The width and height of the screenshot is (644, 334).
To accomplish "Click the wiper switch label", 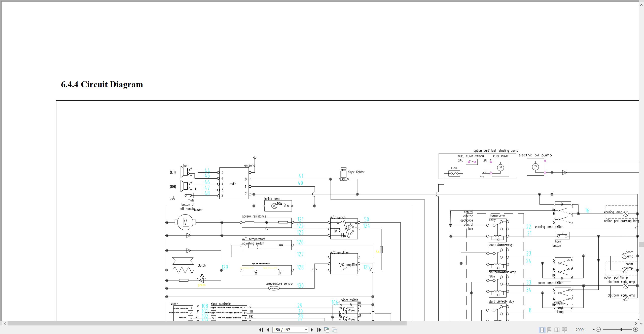I will coord(350,300).
